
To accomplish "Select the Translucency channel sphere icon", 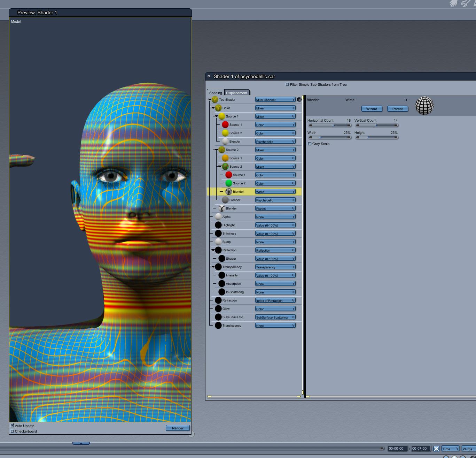I will tap(218, 326).
